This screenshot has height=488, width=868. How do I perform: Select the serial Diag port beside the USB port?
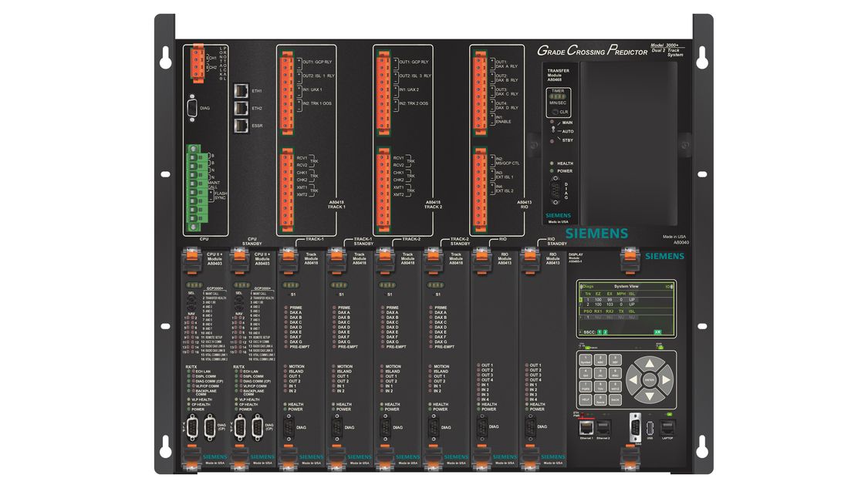pos(636,428)
